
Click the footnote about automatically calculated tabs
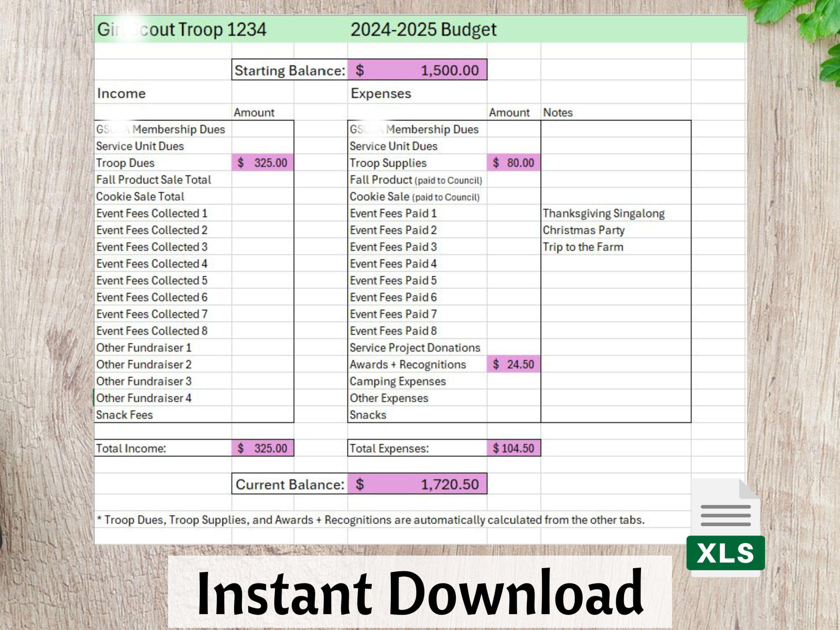(x=371, y=520)
